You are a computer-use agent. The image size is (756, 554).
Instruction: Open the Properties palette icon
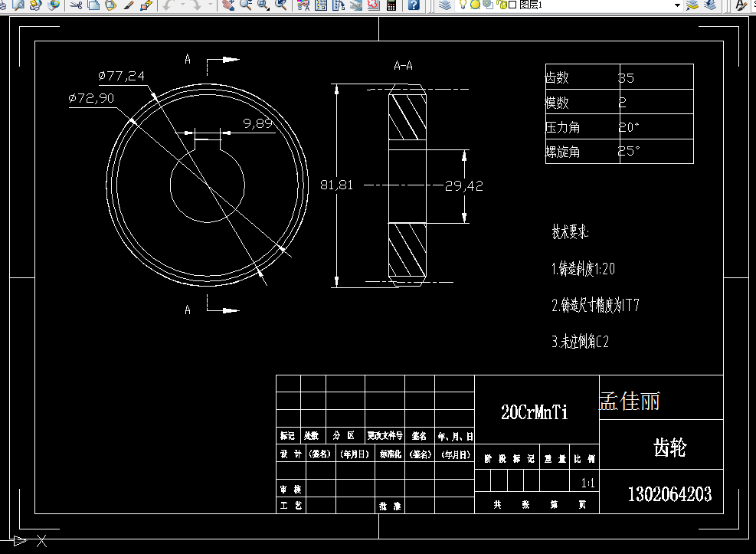tap(303, 5)
